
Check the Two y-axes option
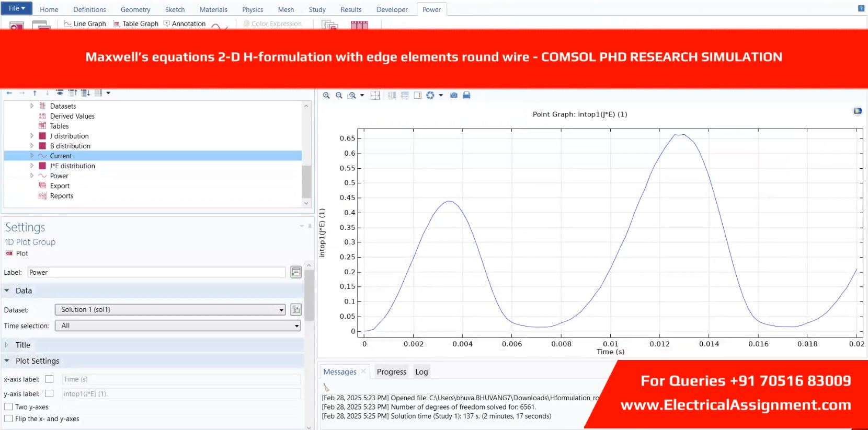click(8, 406)
